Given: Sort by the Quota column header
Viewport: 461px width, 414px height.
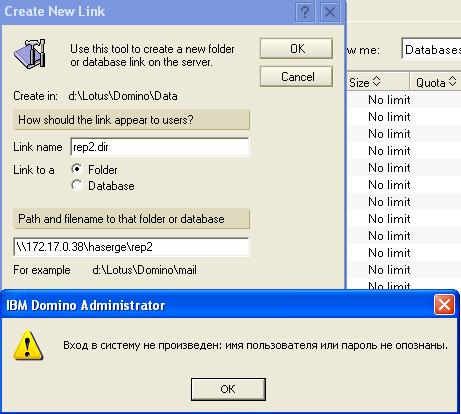Looking at the screenshot, I should tap(435, 81).
